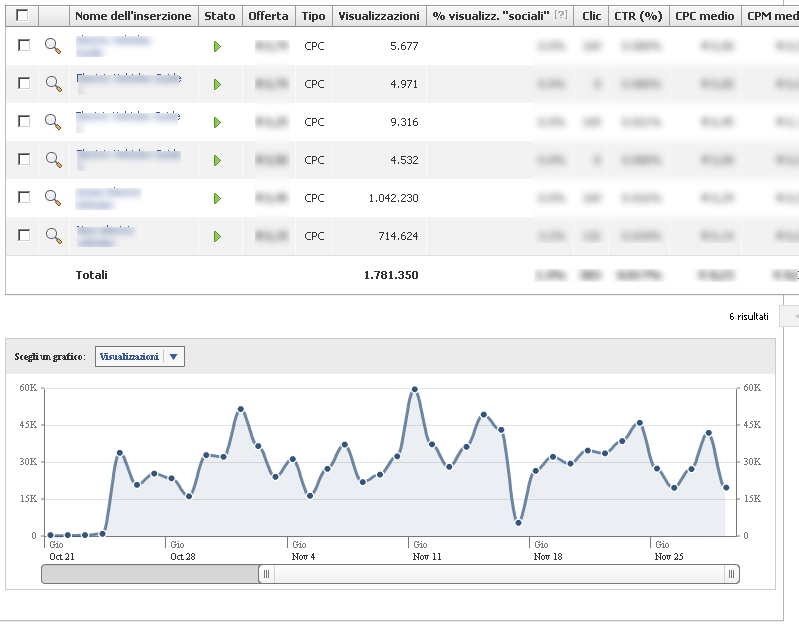Click the Nome dell'inserzione column header
The width and height of the screenshot is (799, 625).
click(x=133, y=16)
